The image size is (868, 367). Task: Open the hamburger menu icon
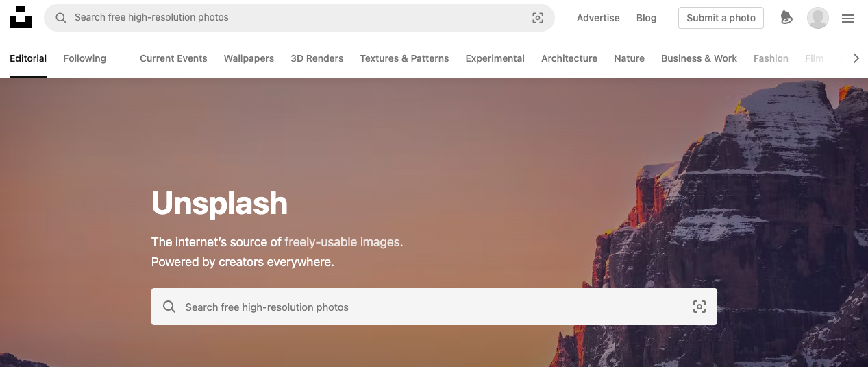click(x=848, y=19)
